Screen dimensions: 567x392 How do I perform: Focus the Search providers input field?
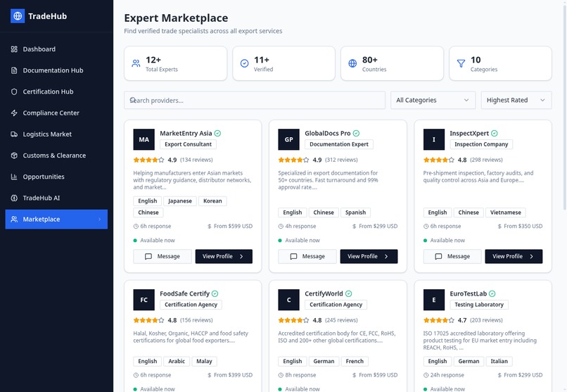(x=255, y=100)
